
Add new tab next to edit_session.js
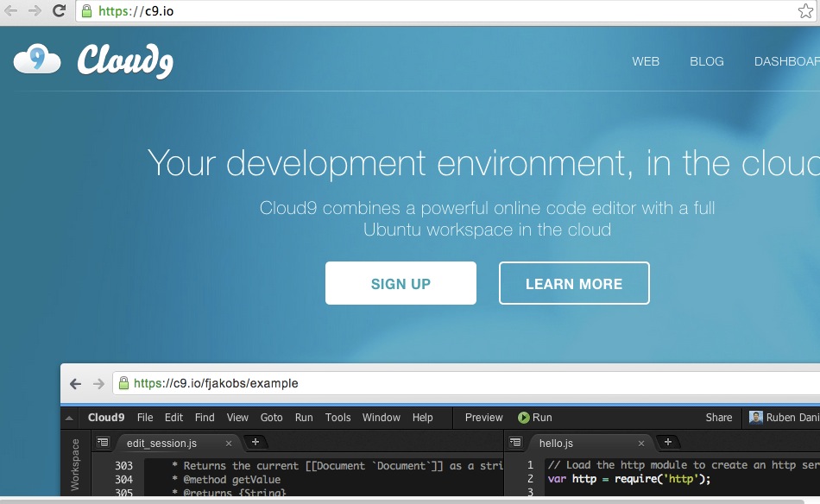pyautogui.click(x=255, y=443)
